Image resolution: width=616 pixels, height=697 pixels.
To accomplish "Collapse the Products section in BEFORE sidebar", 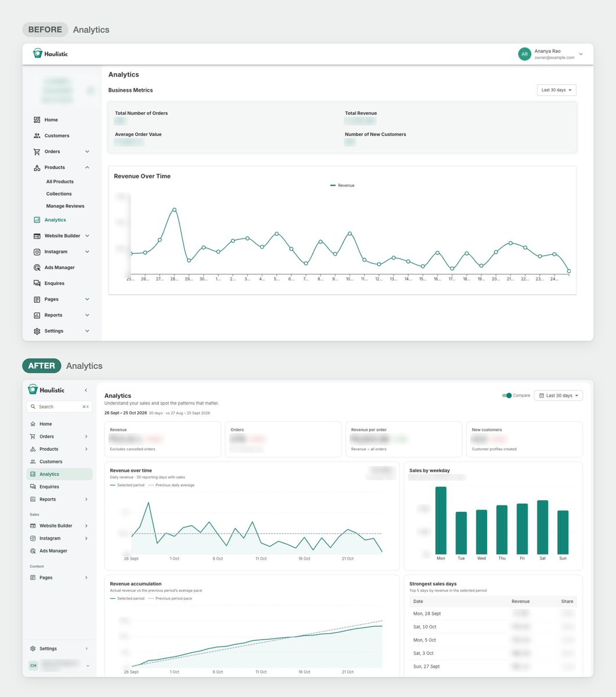I will coord(87,167).
